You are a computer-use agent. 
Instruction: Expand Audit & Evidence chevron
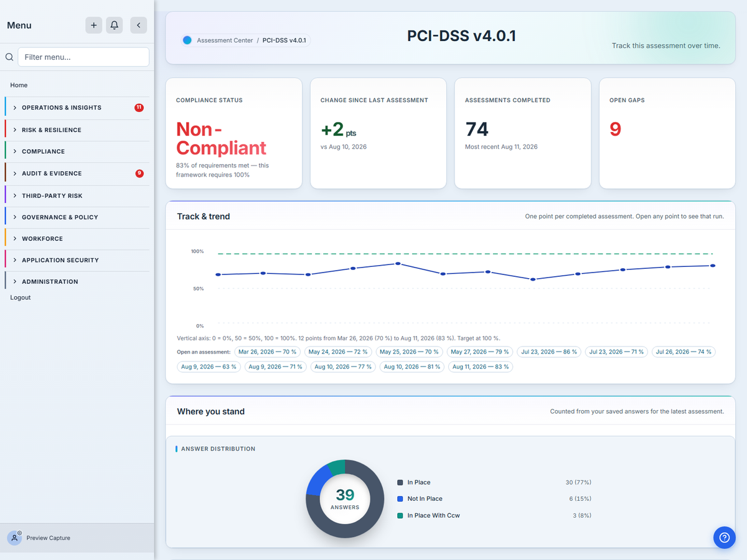pos(15,174)
